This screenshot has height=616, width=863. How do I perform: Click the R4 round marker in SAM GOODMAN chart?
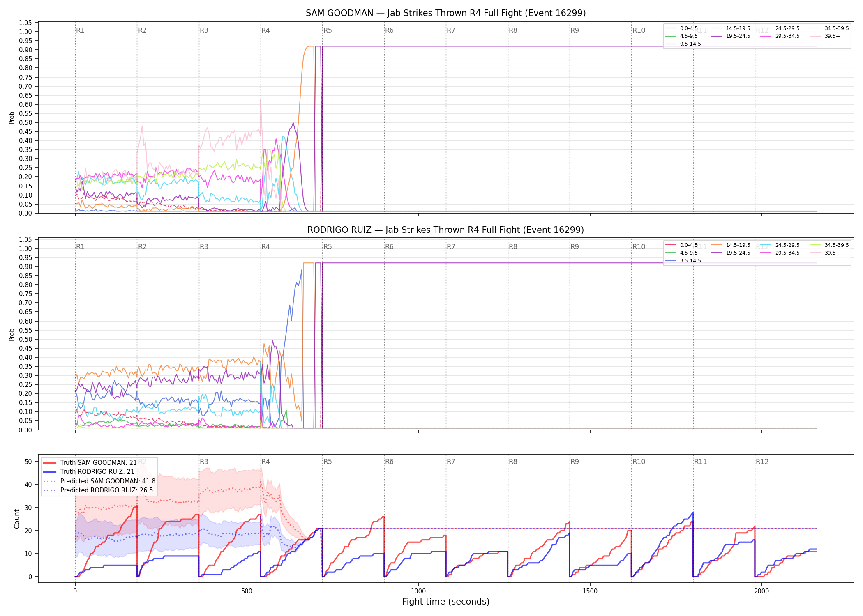[265, 30]
